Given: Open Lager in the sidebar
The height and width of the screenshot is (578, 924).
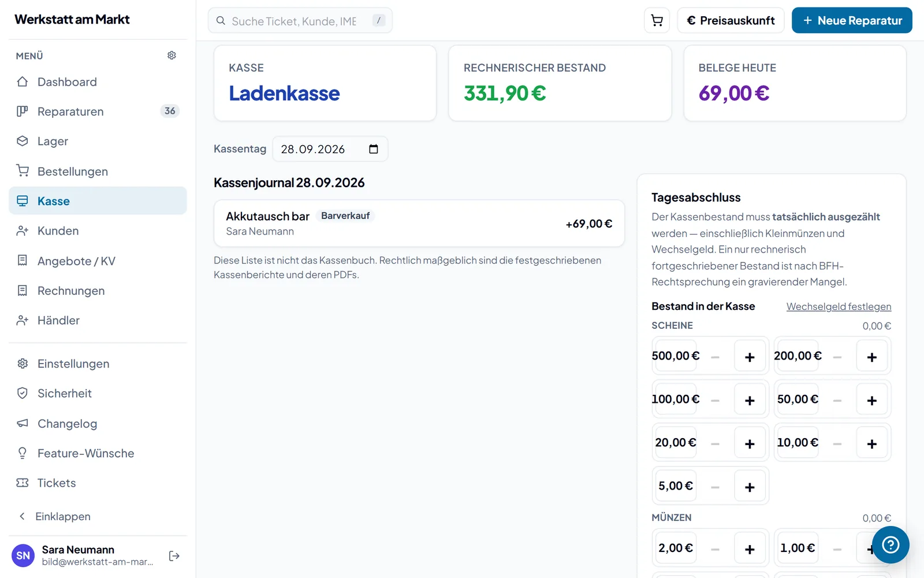Looking at the screenshot, I should click(98, 141).
